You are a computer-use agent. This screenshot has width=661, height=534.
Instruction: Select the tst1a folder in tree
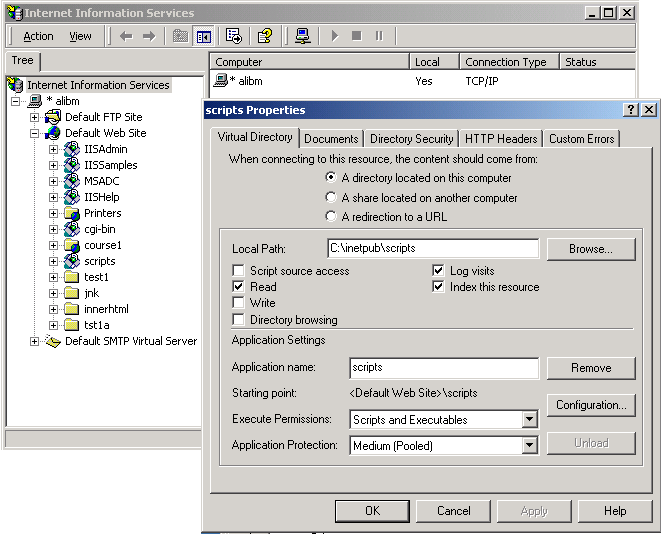click(97, 325)
